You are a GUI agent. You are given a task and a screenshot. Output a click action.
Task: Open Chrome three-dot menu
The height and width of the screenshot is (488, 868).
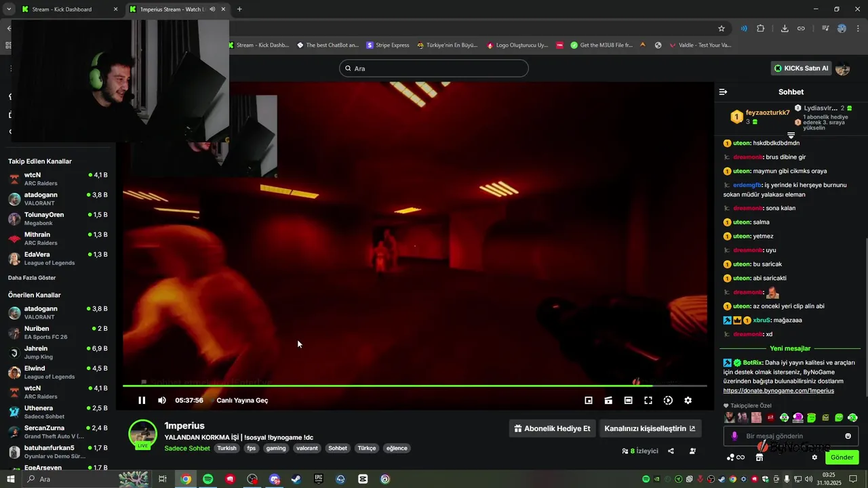[858, 28]
